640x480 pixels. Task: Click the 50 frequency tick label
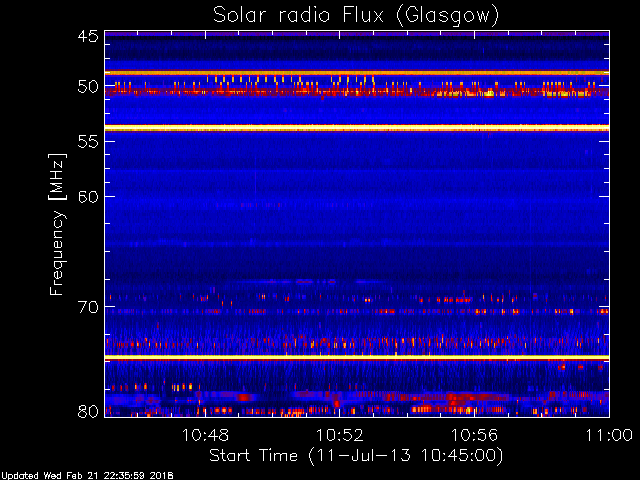[x=88, y=87]
